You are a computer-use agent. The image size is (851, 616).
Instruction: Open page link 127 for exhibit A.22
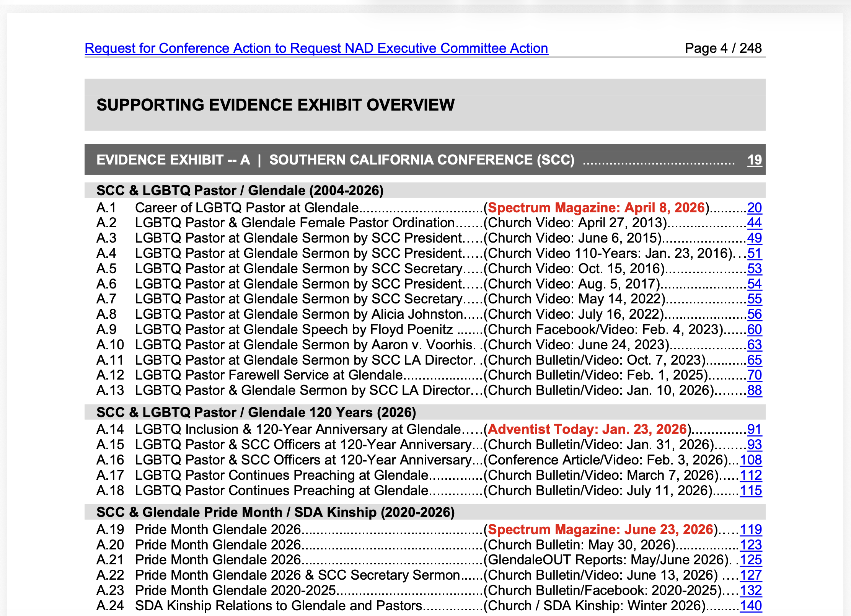point(751,575)
